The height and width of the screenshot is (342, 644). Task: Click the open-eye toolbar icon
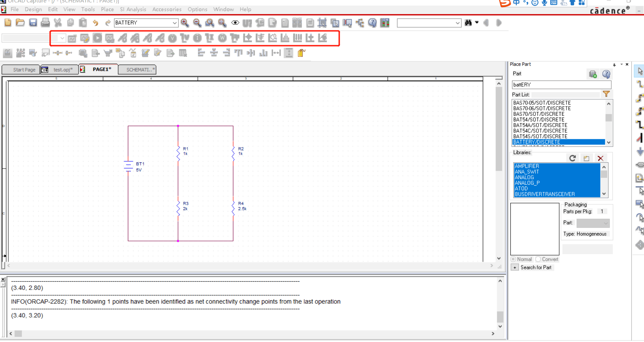pyautogui.click(x=235, y=23)
